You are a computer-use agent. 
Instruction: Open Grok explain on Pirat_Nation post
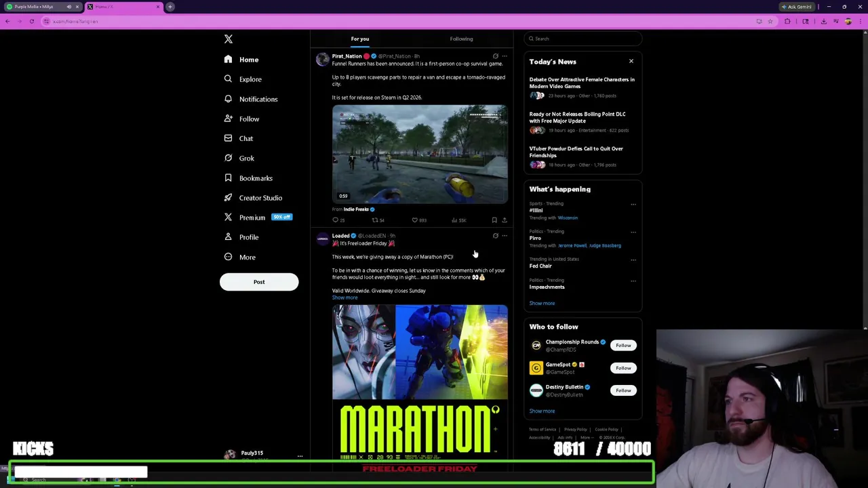pyautogui.click(x=495, y=56)
